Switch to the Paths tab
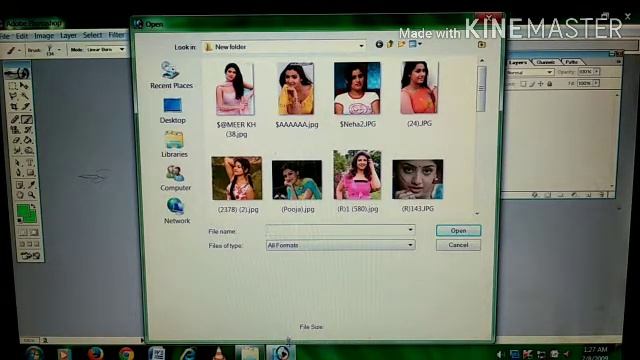The height and width of the screenshot is (360, 640). click(571, 62)
